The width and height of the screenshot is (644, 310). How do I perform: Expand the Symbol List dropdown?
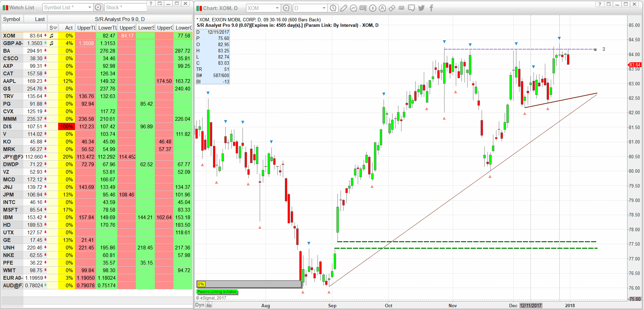90,7
